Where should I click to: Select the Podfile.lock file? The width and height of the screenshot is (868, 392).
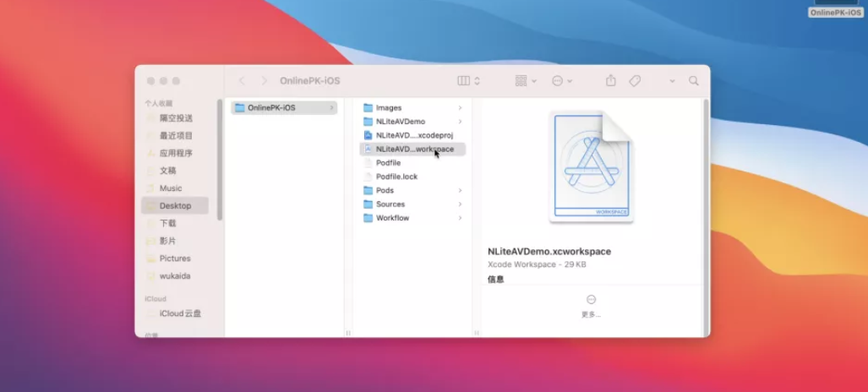click(412, 177)
